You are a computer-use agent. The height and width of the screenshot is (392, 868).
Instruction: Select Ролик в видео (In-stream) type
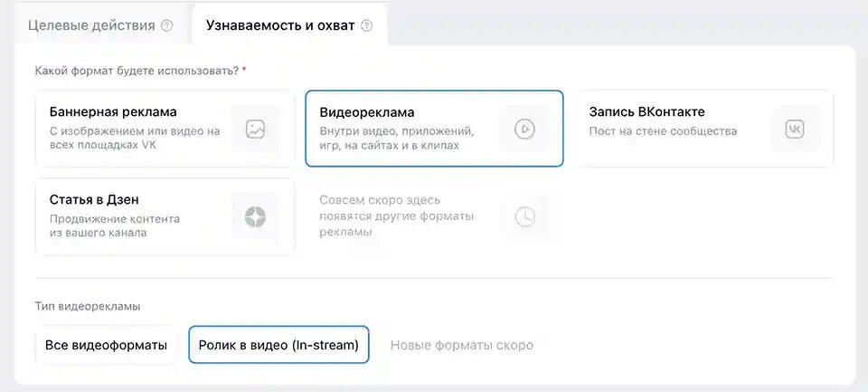point(279,345)
